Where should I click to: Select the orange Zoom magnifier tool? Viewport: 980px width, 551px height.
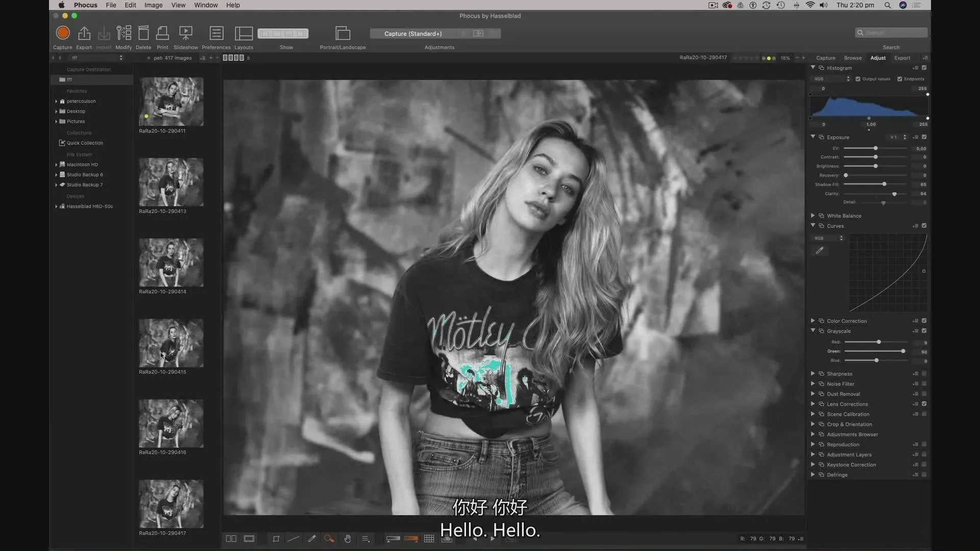click(x=329, y=539)
